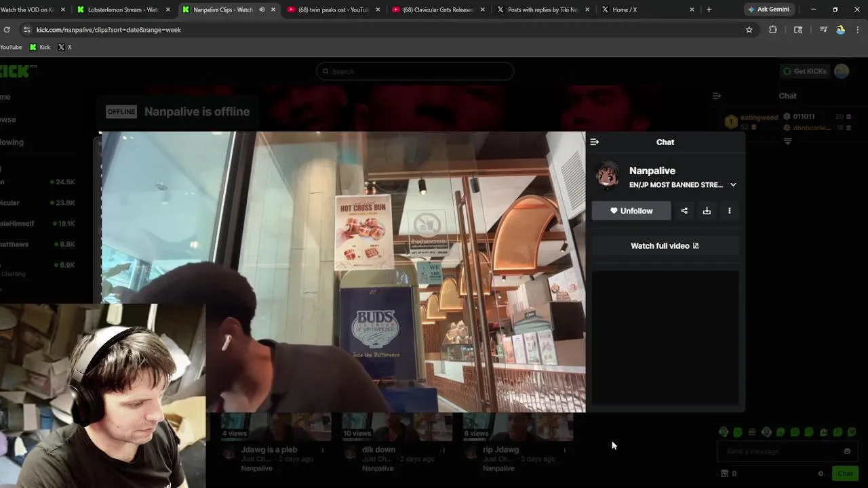Open emoji picker in chat input

(847, 451)
